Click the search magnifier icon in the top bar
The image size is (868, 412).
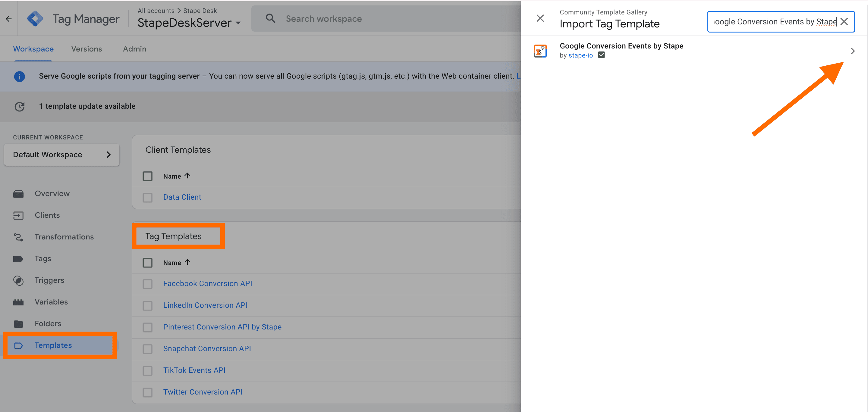pos(270,18)
